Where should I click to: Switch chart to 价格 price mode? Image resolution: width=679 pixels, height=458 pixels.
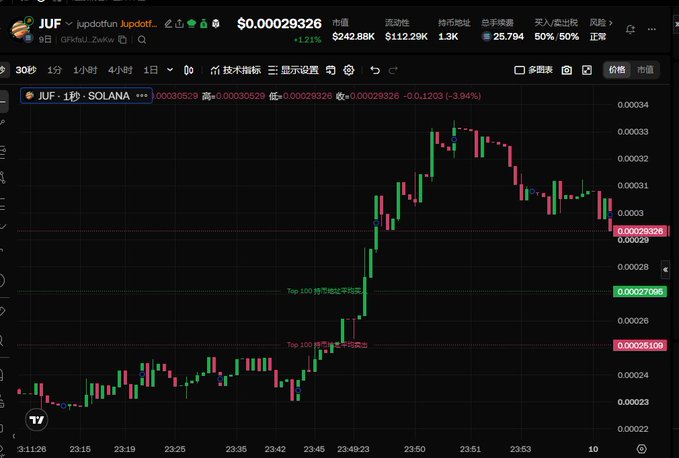tap(617, 70)
